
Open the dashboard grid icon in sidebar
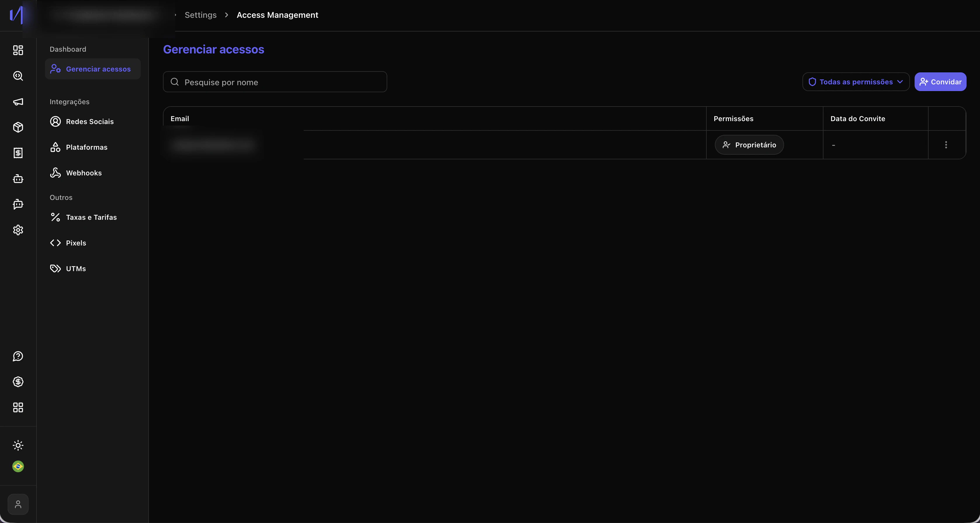pos(18,50)
